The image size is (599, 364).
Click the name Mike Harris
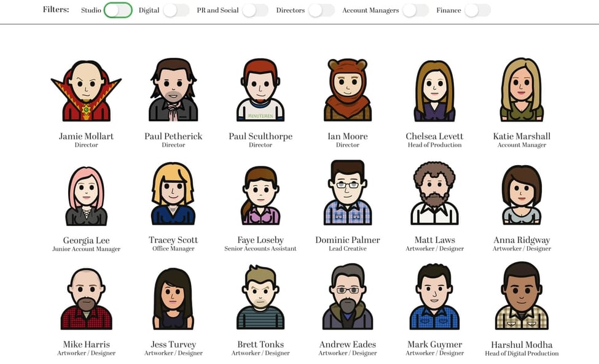pos(87,344)
